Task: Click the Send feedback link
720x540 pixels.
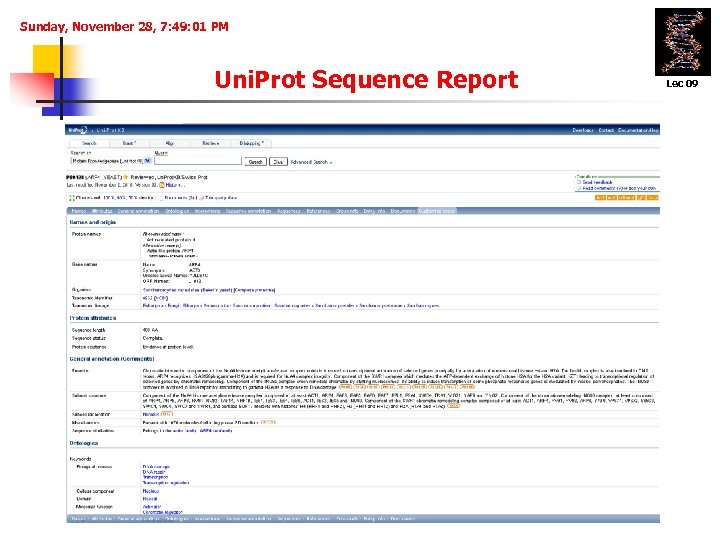Action: click(597, 182)
